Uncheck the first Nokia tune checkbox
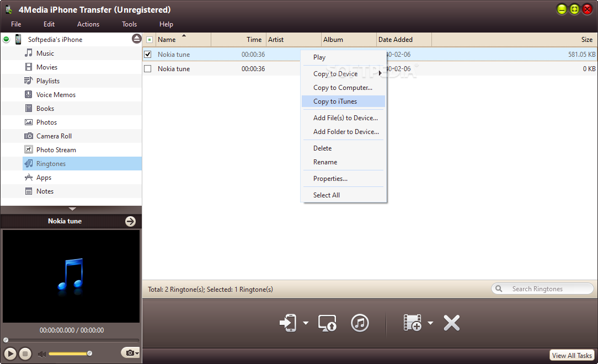The height and width of the screenshot is (364, 598). [148, 55]
